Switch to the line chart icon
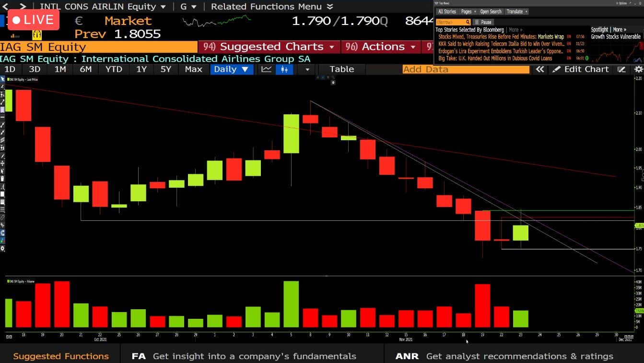 tap(266, 69)
